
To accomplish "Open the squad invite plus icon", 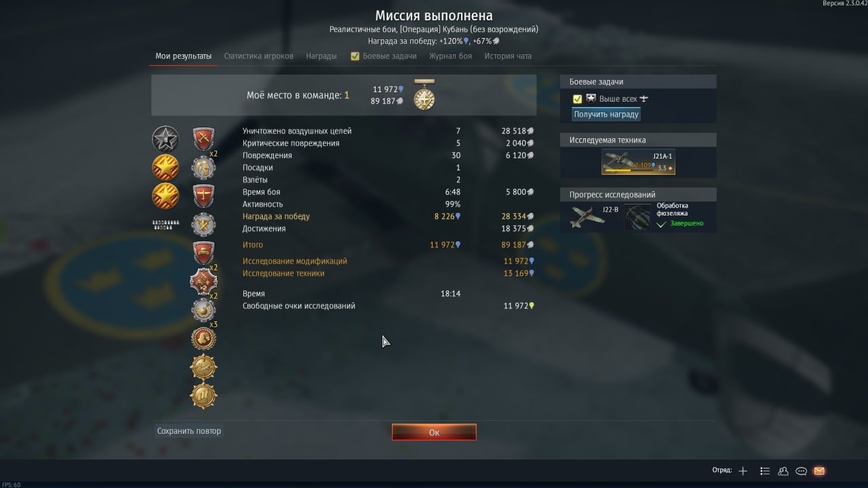I will (x=743, y=471).
